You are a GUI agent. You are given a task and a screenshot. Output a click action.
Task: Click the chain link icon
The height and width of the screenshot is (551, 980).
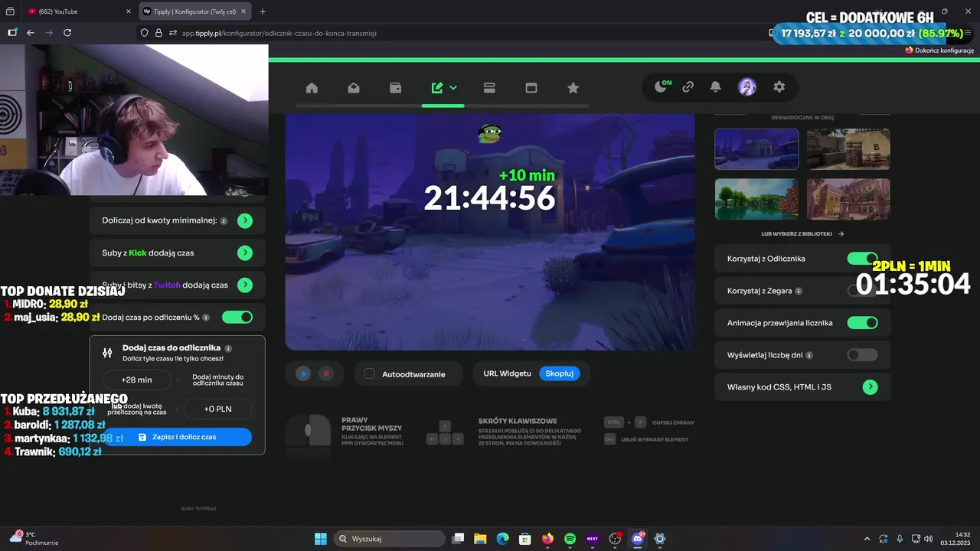[688, 87]
